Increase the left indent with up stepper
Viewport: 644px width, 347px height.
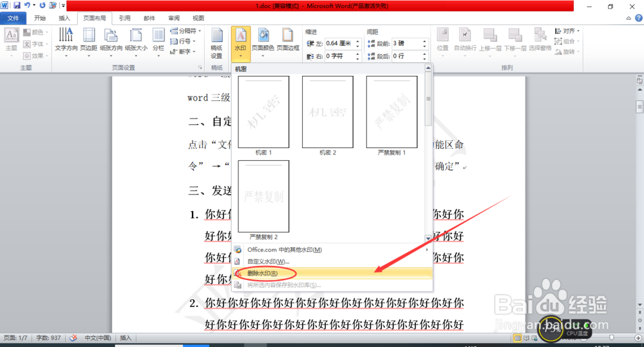(x=357, y=41)
